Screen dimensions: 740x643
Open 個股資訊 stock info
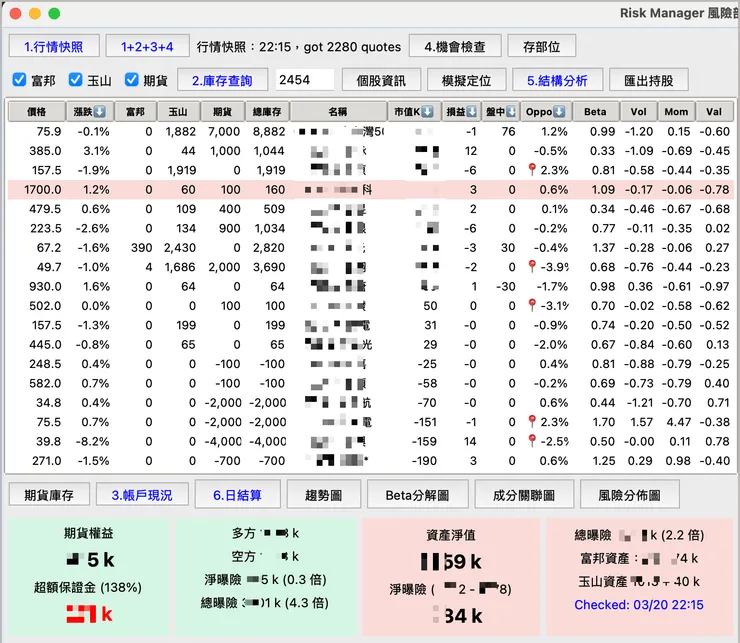point(381,80)
